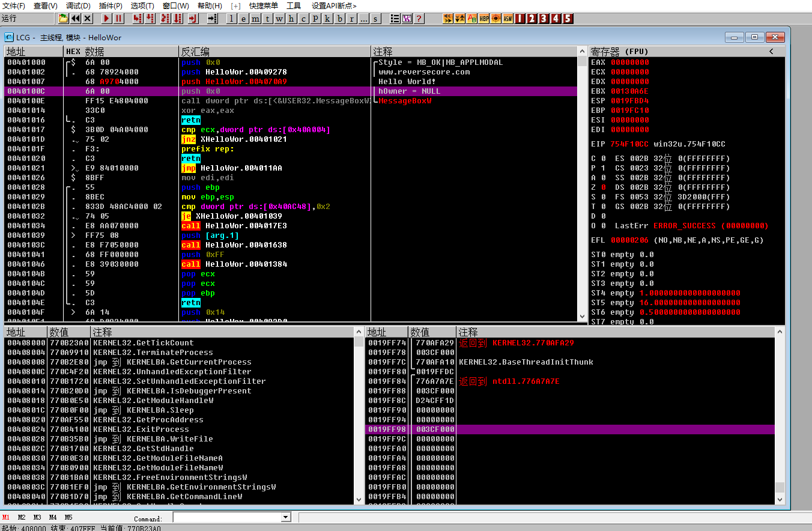Click into the Command input field
Image resolution: width=812 pixels, height=531 pixels.
click(227, 517)
